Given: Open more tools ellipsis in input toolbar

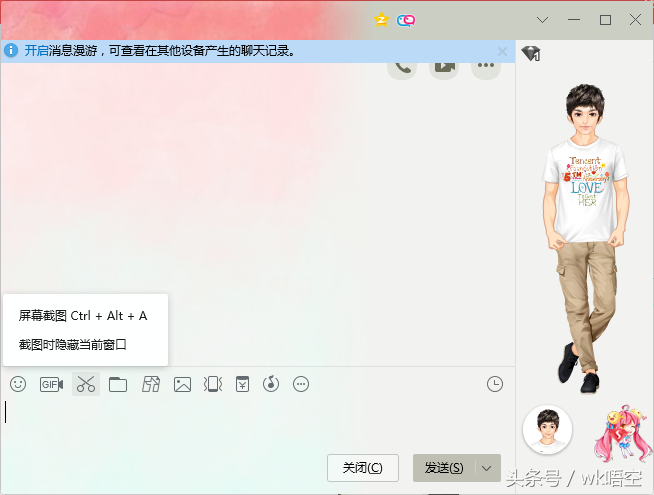Looking at the screenshot, I should click(x=301, y=384).
